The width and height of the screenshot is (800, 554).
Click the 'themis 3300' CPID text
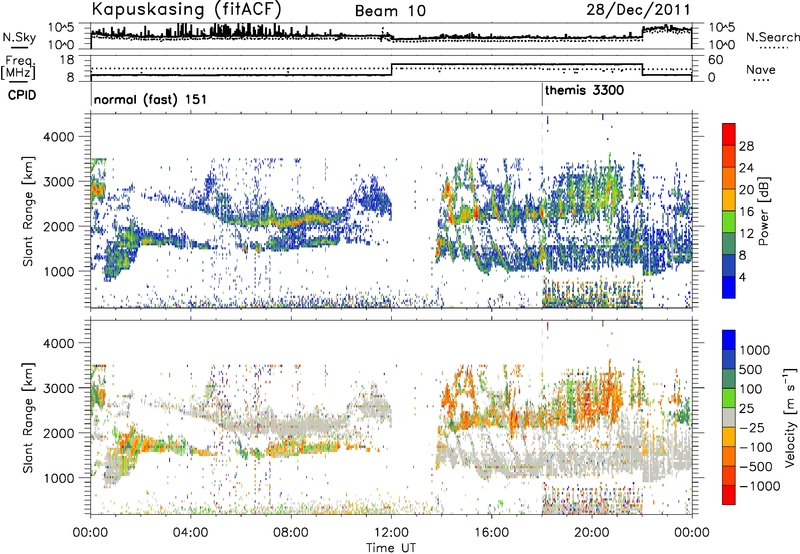(584, 91)
